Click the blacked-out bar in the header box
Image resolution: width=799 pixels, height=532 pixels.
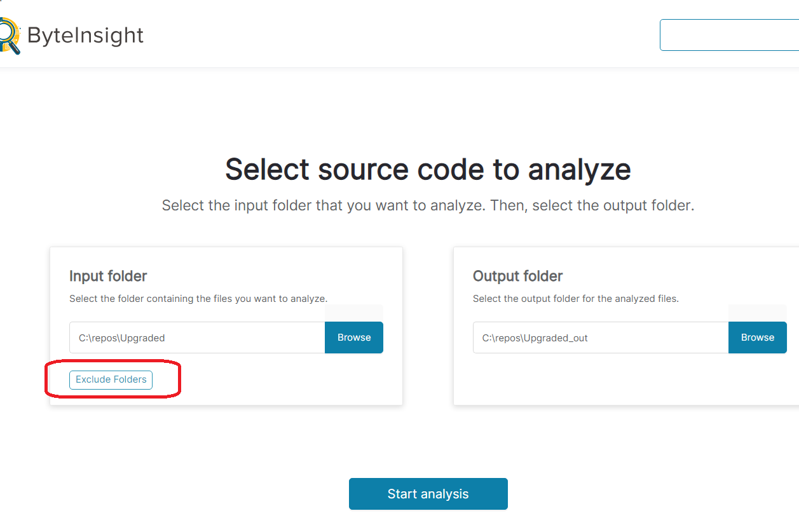click(x=737, y=35)
